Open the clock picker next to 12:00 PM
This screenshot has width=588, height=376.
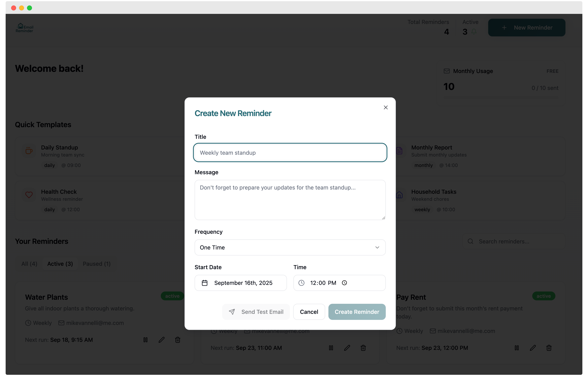344,283
